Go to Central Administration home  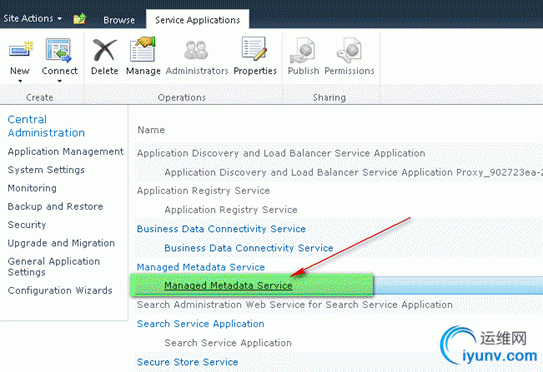click(46, 126)
